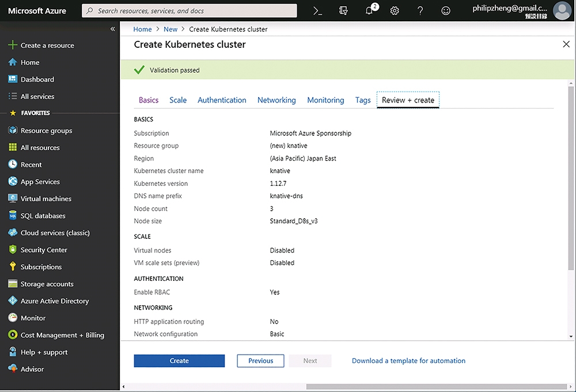Image resolution: width=576 pixels, height=392 pixels.
Task: Select the Azure Active Directory label
Action: pyautogui.click(x=54, y=300)
